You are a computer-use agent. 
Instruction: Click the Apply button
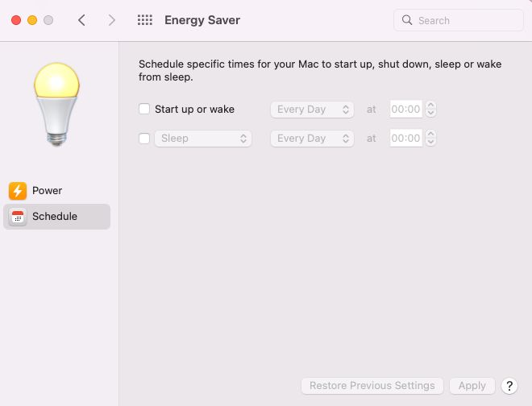472,386
